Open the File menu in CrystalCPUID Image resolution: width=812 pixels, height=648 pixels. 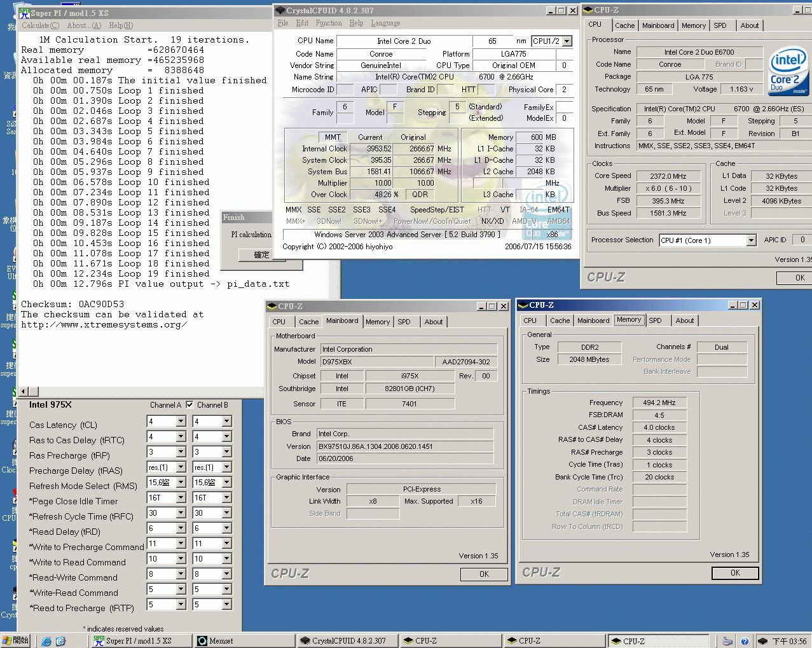pyautogui.click(x=283, y=23)
